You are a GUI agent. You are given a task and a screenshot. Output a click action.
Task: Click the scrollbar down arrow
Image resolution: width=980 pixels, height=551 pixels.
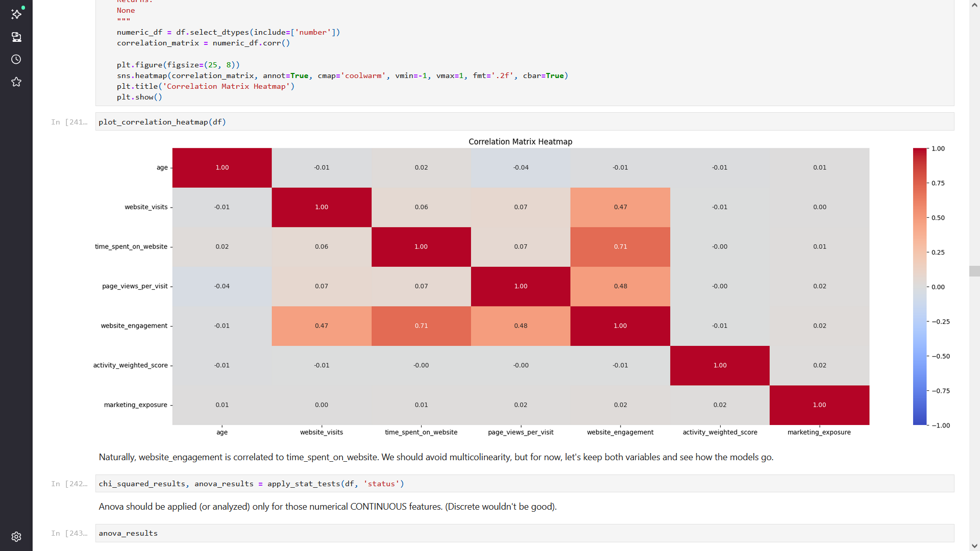(x=974, y=546)
